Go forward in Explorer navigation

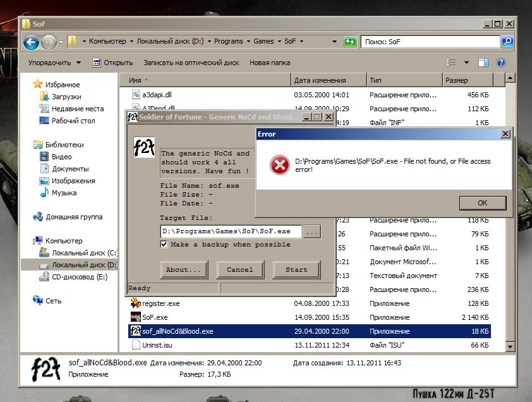point(49,42)
